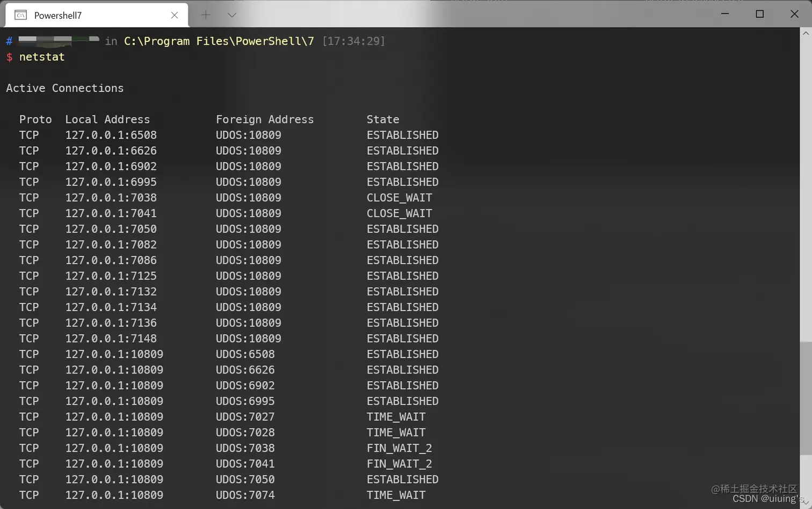
Task: Click foreign address UDOS:6508
Action: click(245, 354)
